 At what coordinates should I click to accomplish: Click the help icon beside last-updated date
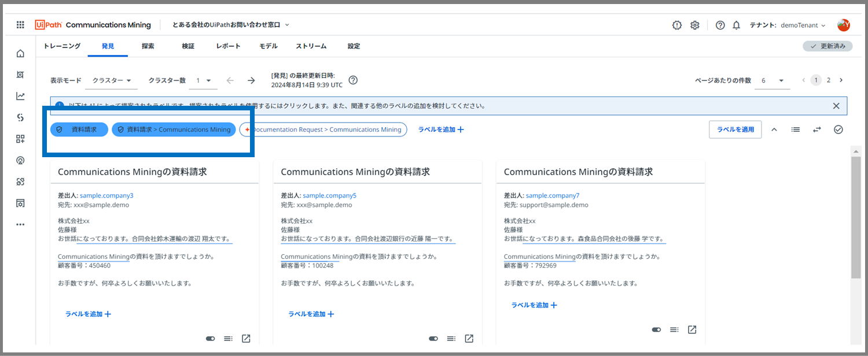click(x=353, y=80)
